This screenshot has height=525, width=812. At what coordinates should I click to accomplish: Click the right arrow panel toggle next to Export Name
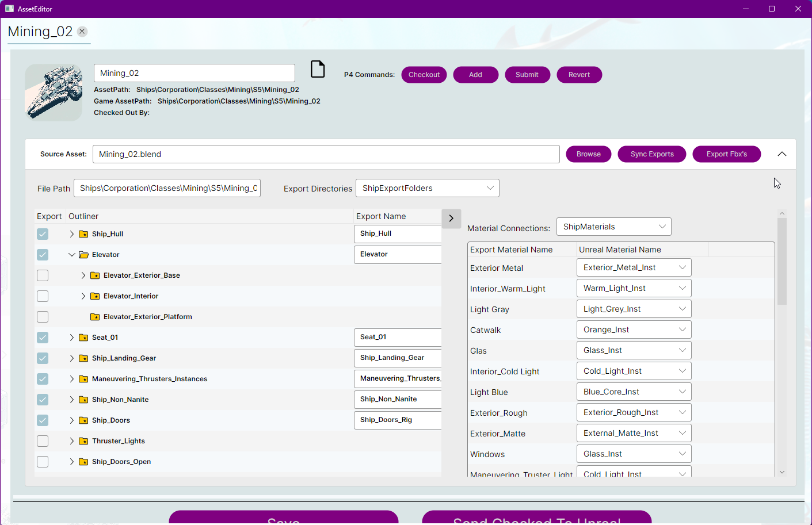pos(451,219)
